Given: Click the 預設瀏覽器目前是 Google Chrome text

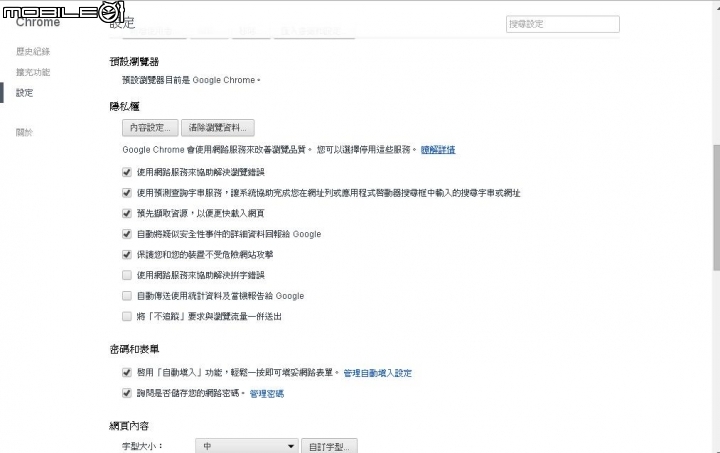Looking at the screenshot, I should click(x=191, y=80).
